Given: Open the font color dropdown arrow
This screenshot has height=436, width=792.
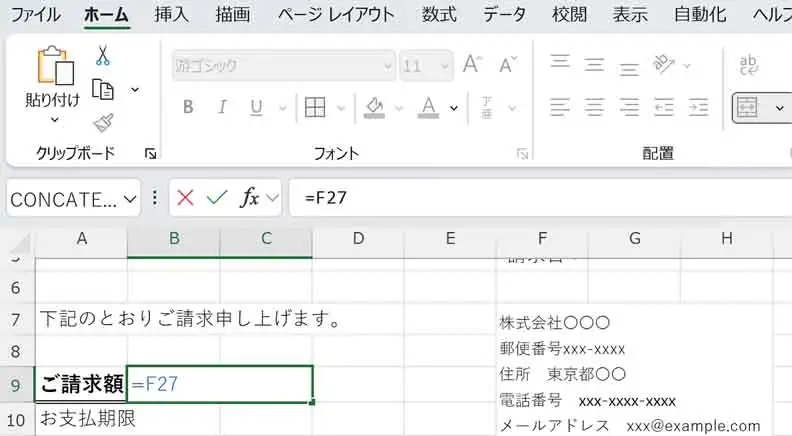Looking at the screenshot, I should point(453,108).
